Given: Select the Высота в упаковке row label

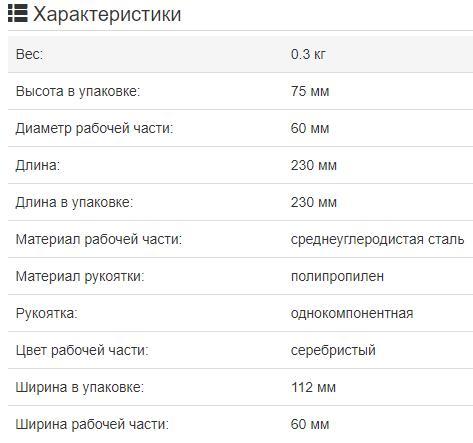Looking at the screenshot, I should click(x=78, y=91).
